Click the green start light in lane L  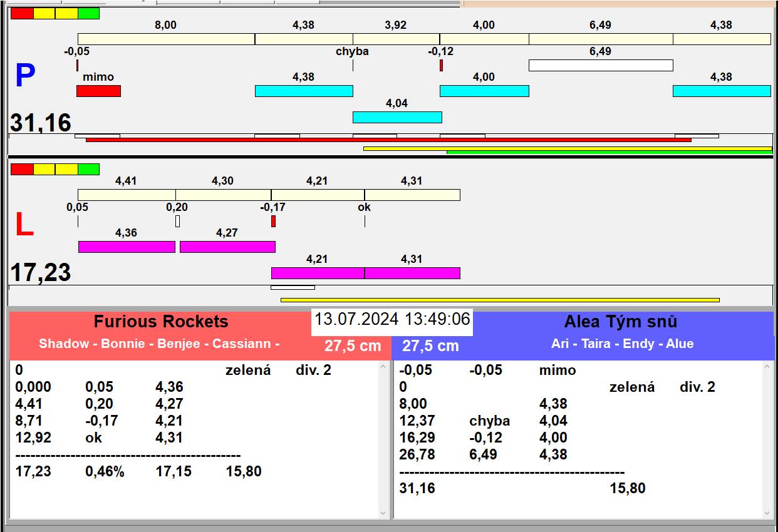pyautogui.click(x=89, y=169)
